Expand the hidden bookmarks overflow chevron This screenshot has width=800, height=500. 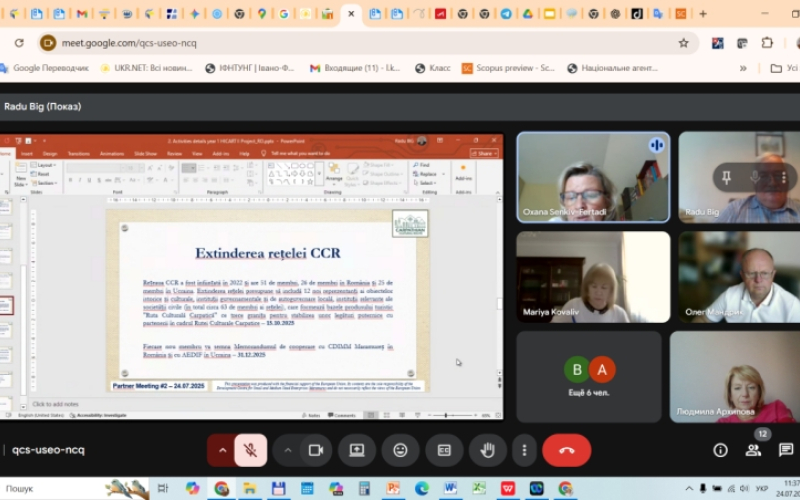(x=743, y=68)
